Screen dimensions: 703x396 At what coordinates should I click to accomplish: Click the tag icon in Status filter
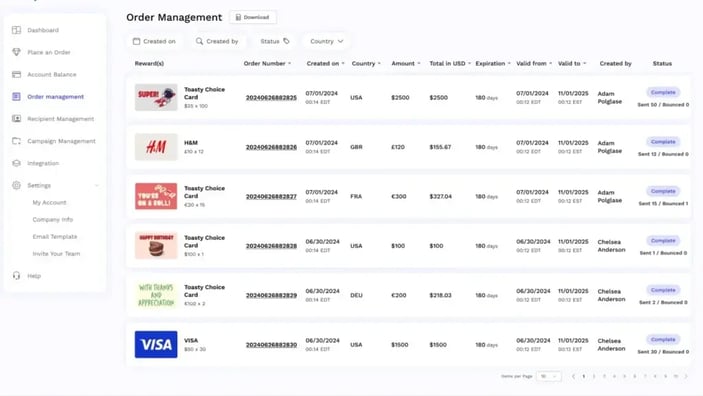[286, 41]
